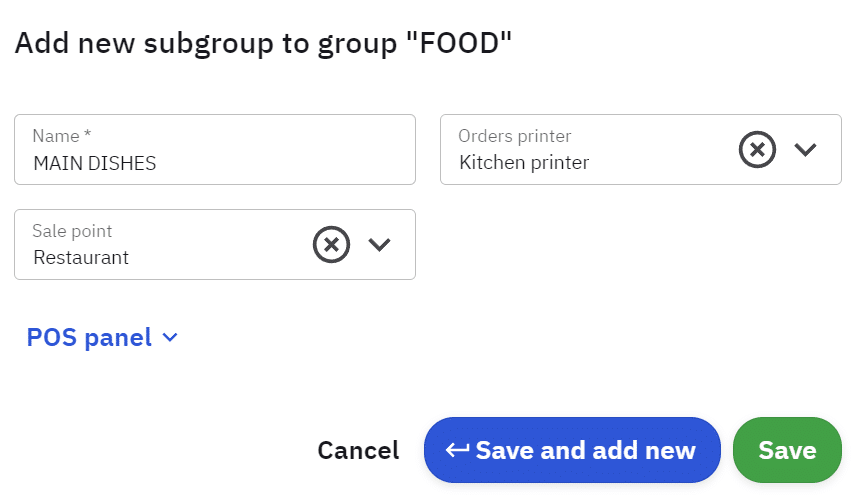Image resolution: width=860 pixels, height=498 pixels.
Task: Open the Sale point dropdown arrow
Action: click(x=379, y=244)
